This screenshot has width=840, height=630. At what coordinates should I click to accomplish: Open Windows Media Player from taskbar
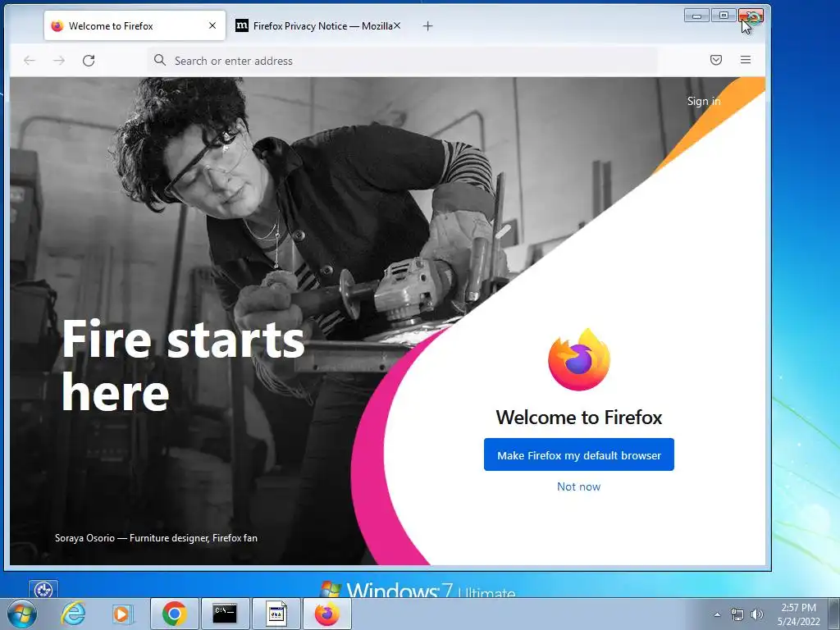point(122,614)
